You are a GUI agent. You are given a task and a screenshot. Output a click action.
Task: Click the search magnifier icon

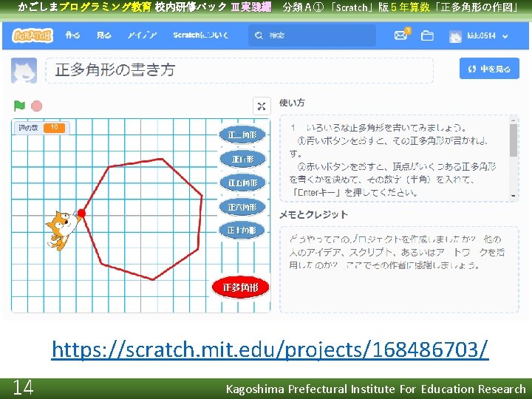[259, 35]
